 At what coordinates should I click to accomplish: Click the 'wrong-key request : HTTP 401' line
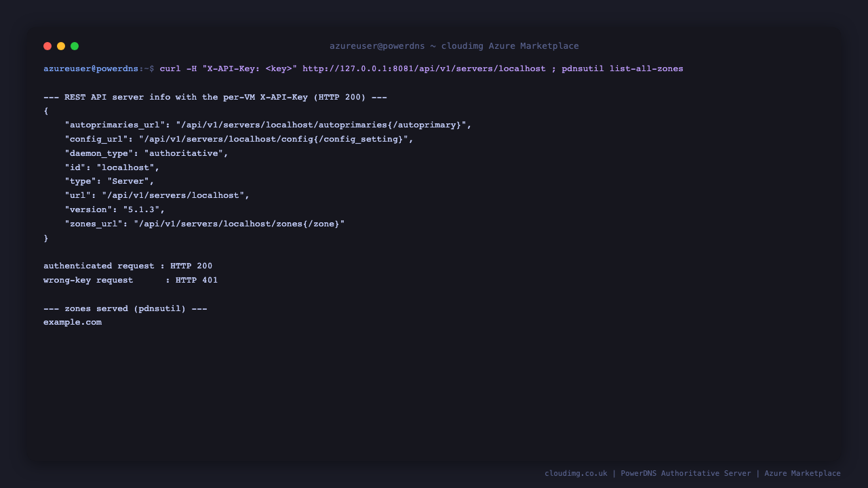point(131,280)
